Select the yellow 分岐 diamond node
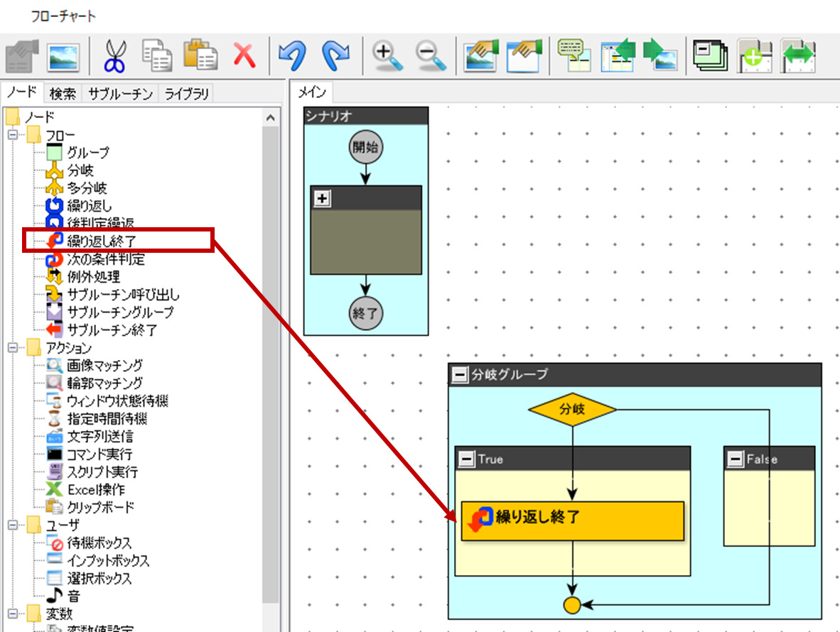The height and width of the screenshot is (632, 840). pos(571,409)
